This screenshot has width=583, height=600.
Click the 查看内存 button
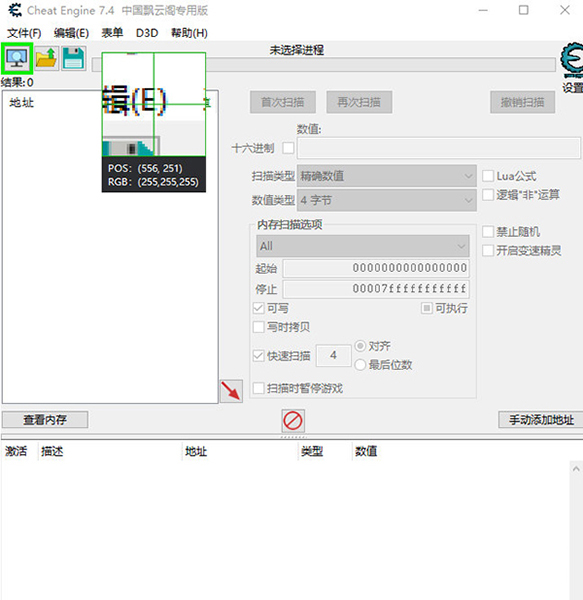tap(45, 420)
